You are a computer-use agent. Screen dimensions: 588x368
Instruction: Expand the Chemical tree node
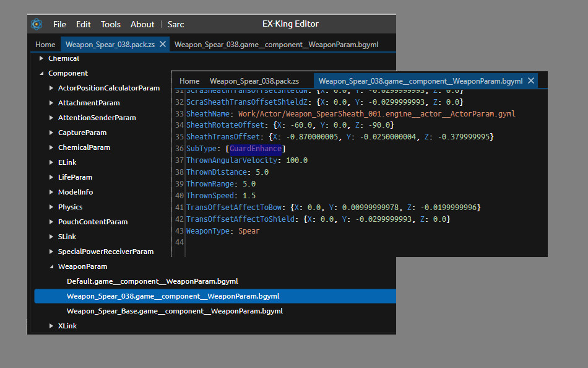click(41, 58)
